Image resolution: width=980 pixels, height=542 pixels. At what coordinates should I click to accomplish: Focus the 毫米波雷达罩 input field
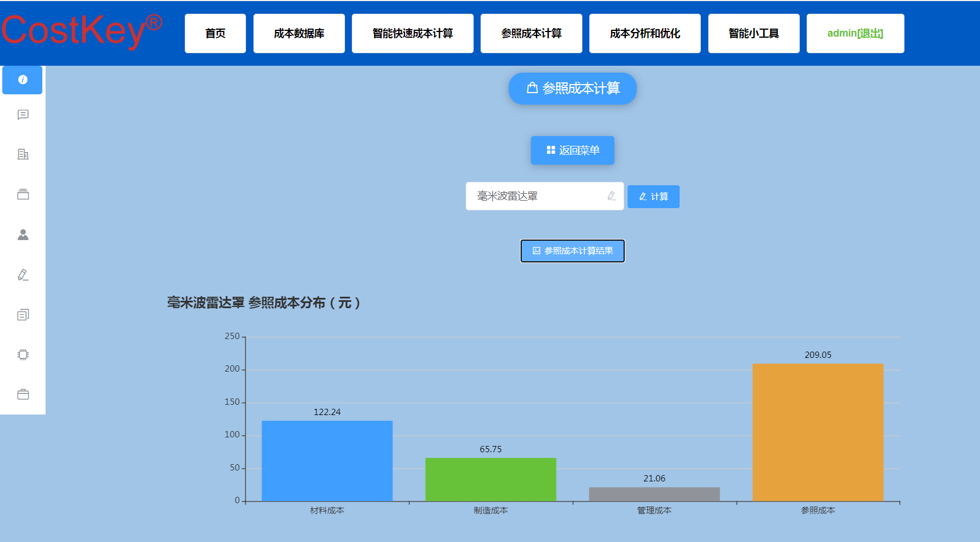(x=545, y=196)
